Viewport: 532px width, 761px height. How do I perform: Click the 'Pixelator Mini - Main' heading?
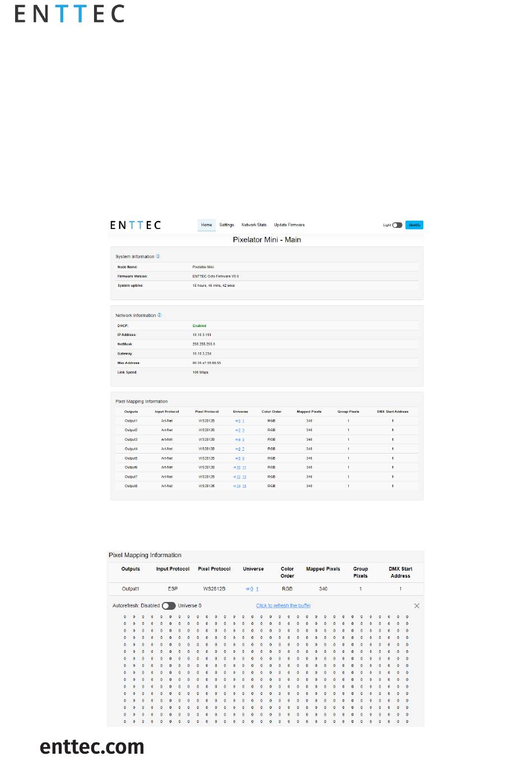click(x=267, y=240)
